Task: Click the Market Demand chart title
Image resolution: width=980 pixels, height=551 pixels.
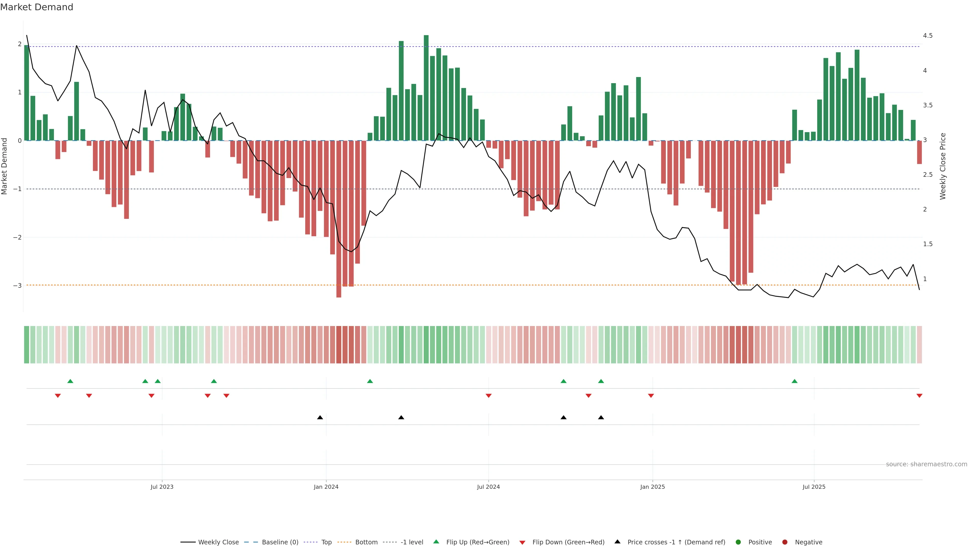Action: tap(36, 7)
